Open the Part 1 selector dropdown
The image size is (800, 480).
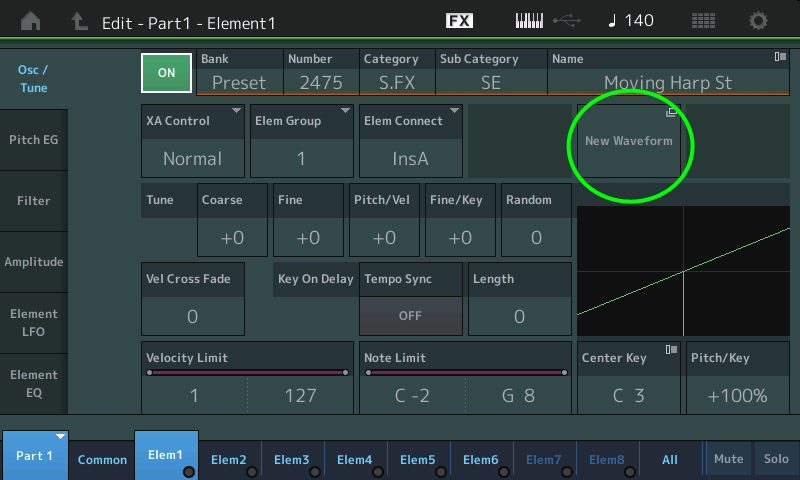35,456
